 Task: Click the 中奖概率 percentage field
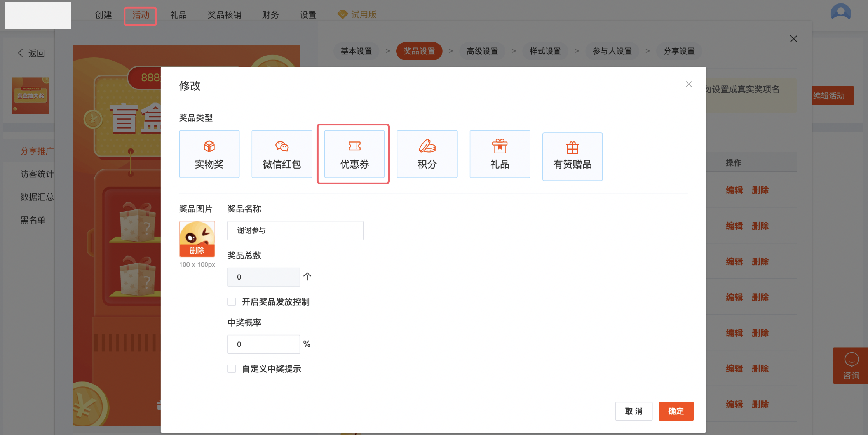click(x=263, y=345)
